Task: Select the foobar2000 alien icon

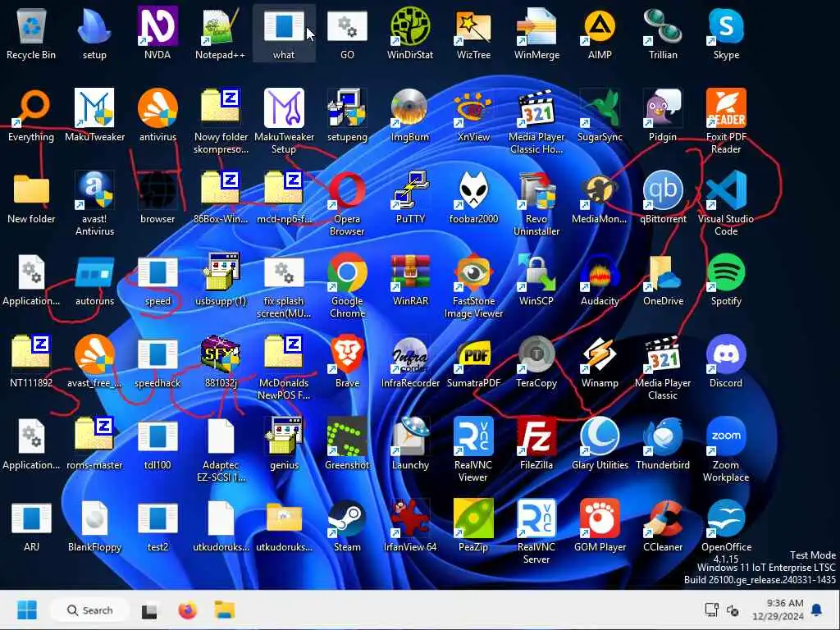Action: (x=473, y=190)
